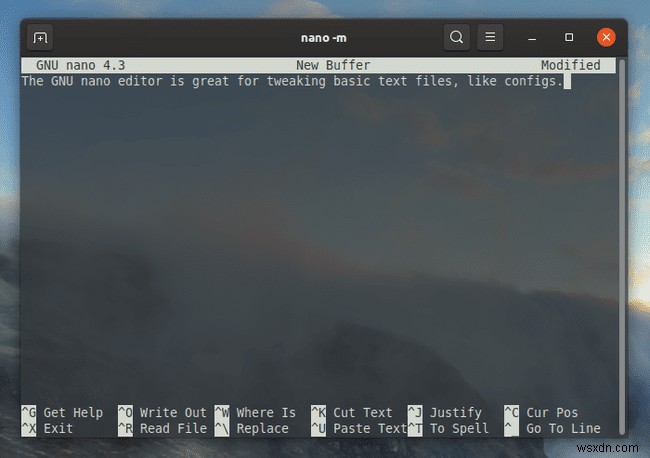Click the word 'editor' in the buffer
The width and height of the screenshot is (650, 458).
[x=140, y=81]
